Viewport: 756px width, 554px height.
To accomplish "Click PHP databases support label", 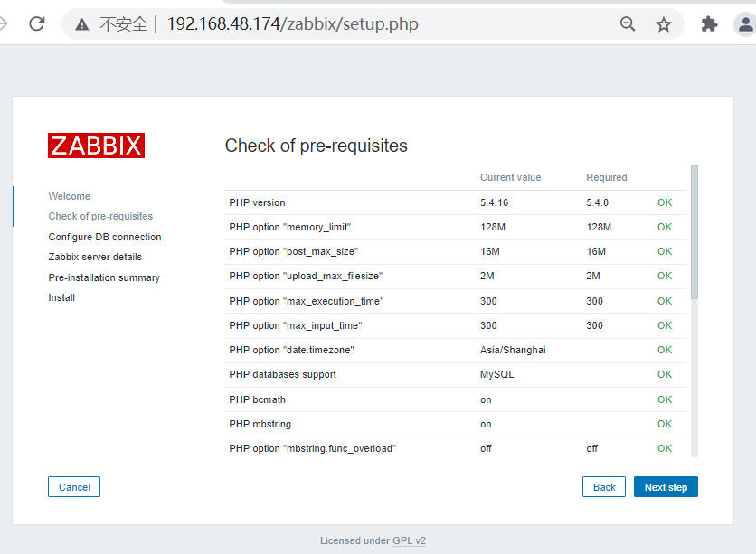I will click(x=282, y=374).
